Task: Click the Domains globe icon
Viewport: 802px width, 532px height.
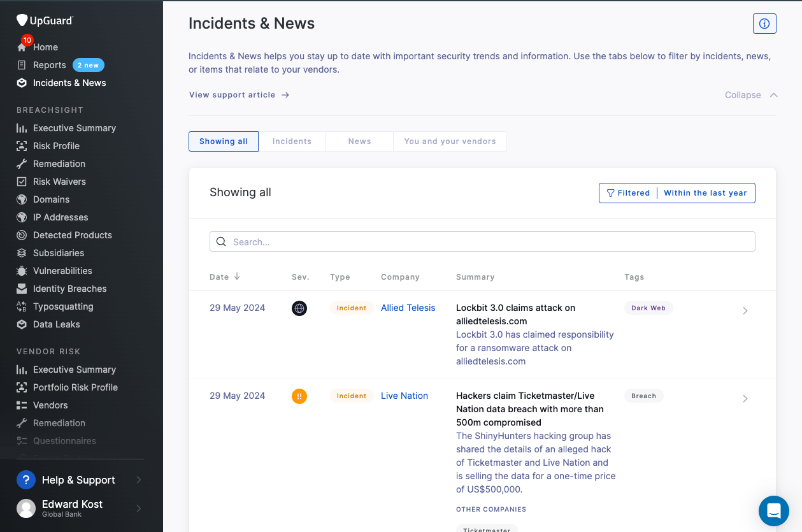Action: (22, 199)
